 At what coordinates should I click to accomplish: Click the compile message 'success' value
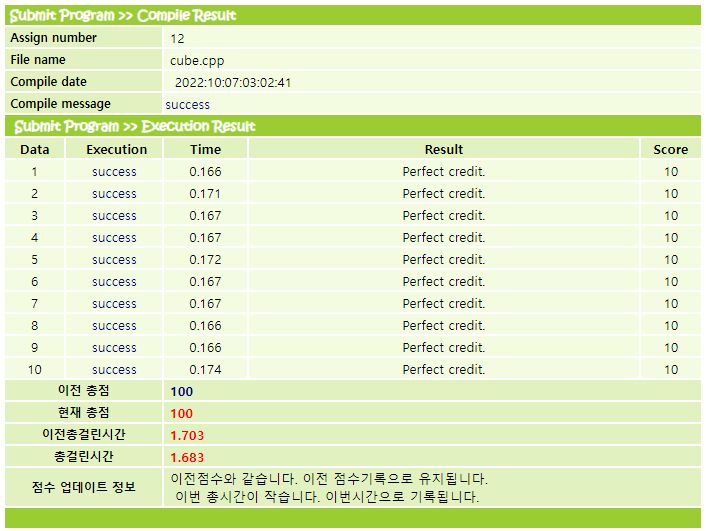187,105
